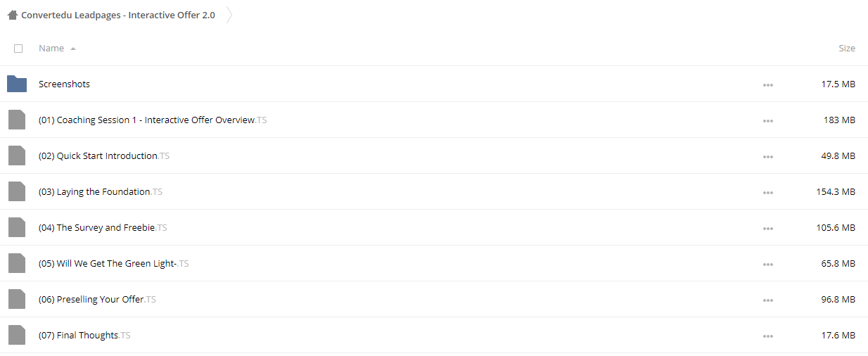Toggle the select all checkbox
868x356 pixels.
[x=18, y=49]
